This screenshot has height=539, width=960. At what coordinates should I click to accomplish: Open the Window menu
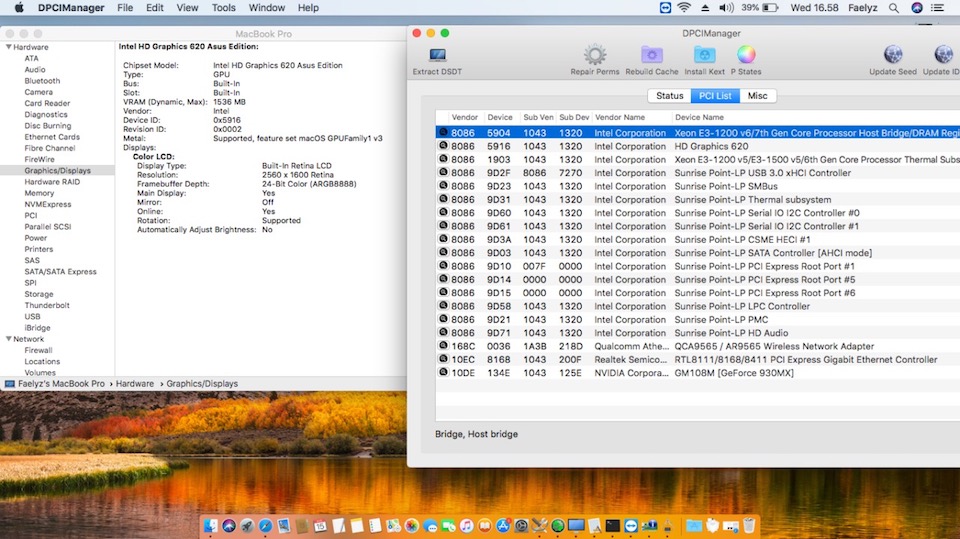click(266, 8)
